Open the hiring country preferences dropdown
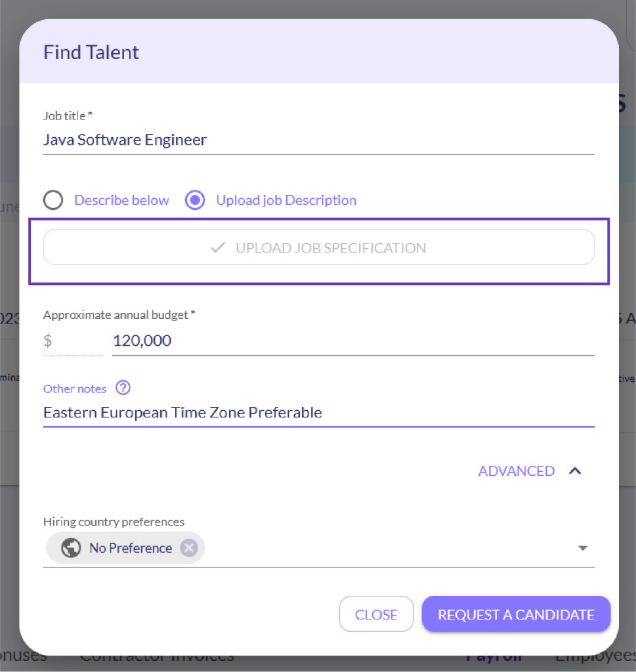The width and height of the screenshot is (636, 672). (x=583, y=547)
